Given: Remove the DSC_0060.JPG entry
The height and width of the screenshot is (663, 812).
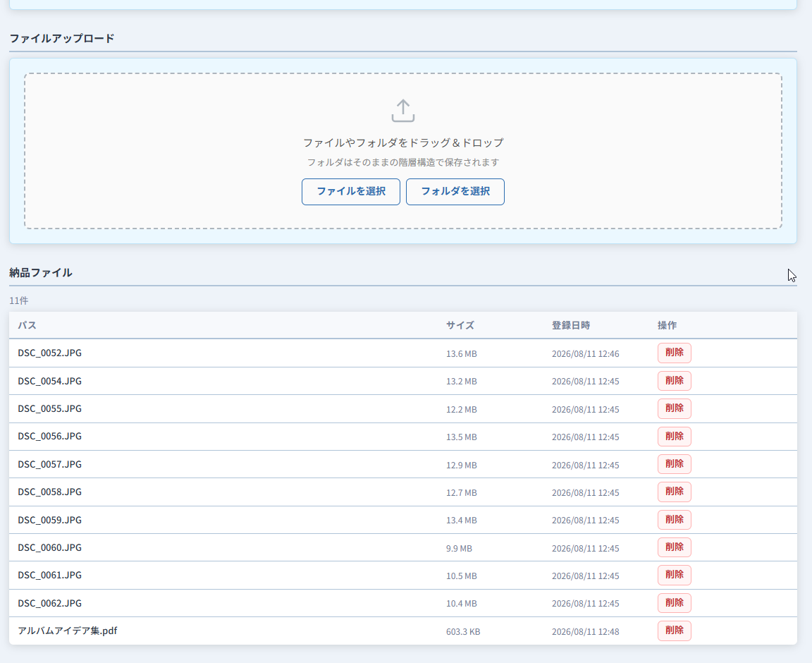Looking at the screenshot, I should pos(675,547).
